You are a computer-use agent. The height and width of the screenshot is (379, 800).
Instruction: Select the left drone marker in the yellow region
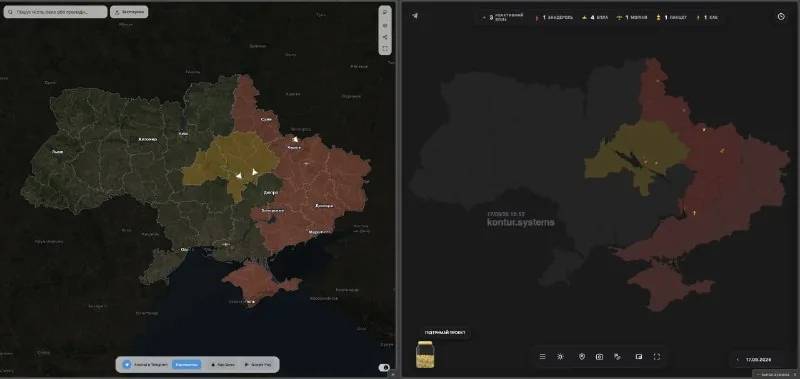pyautogui.click(x=238, y=175)
